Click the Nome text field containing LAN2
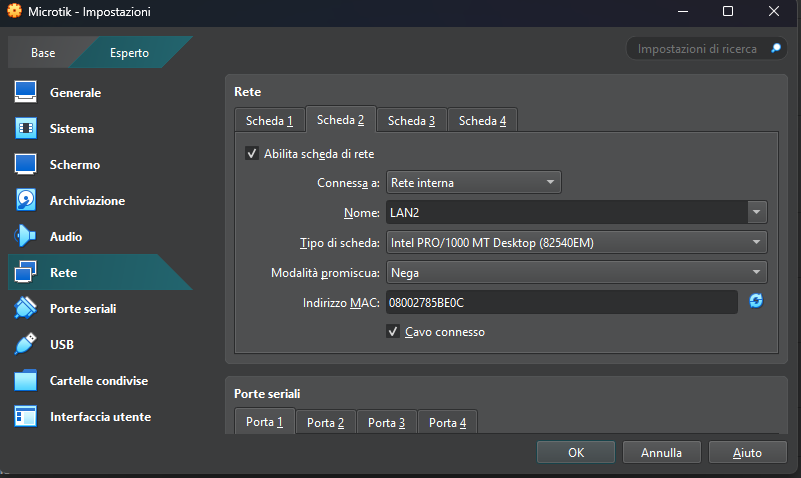 [567, 212]
